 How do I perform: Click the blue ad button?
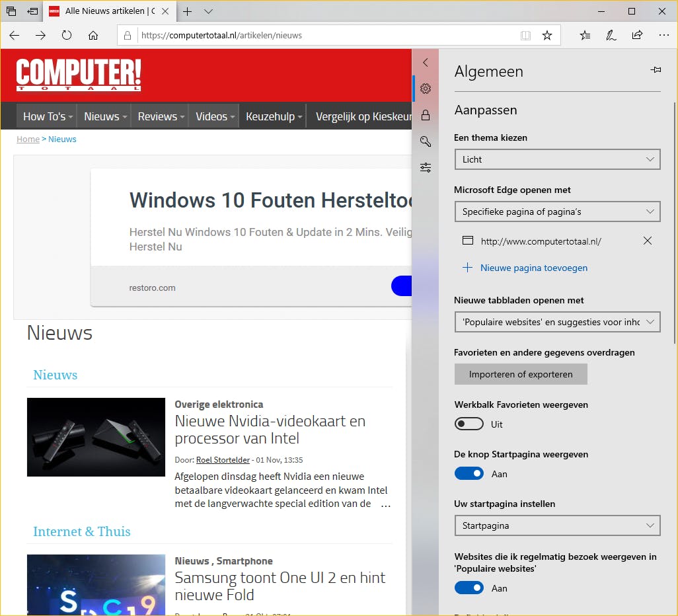[x=402, y=286]
